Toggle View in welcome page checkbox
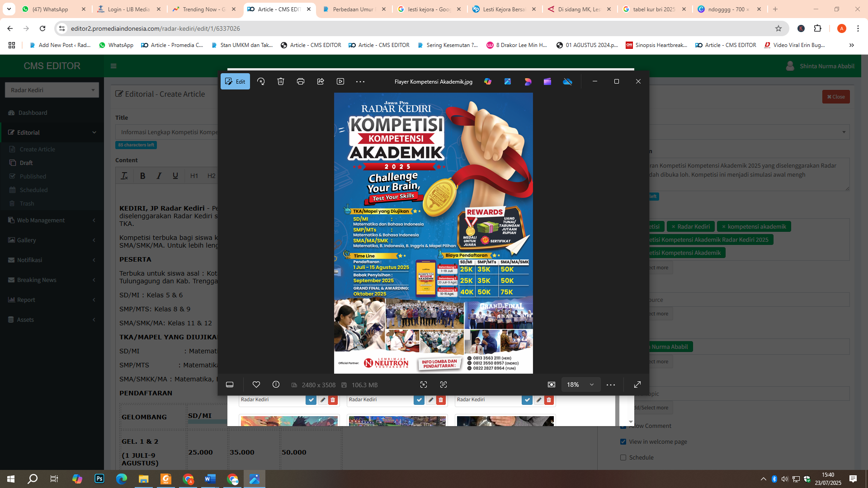Viewport: 868px width, 488px height. coord(623,441)
